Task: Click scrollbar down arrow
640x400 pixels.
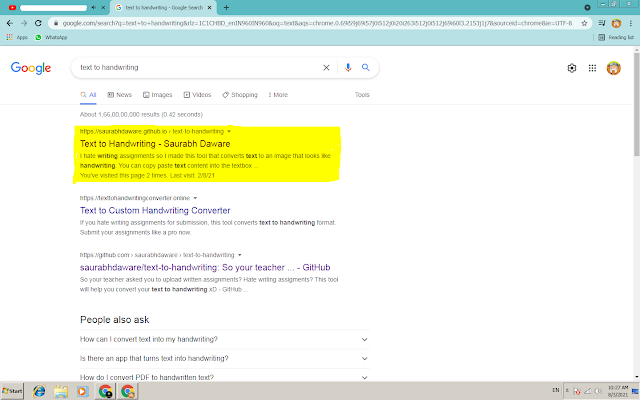Action: pyautogui.click(x=636, y=378)
